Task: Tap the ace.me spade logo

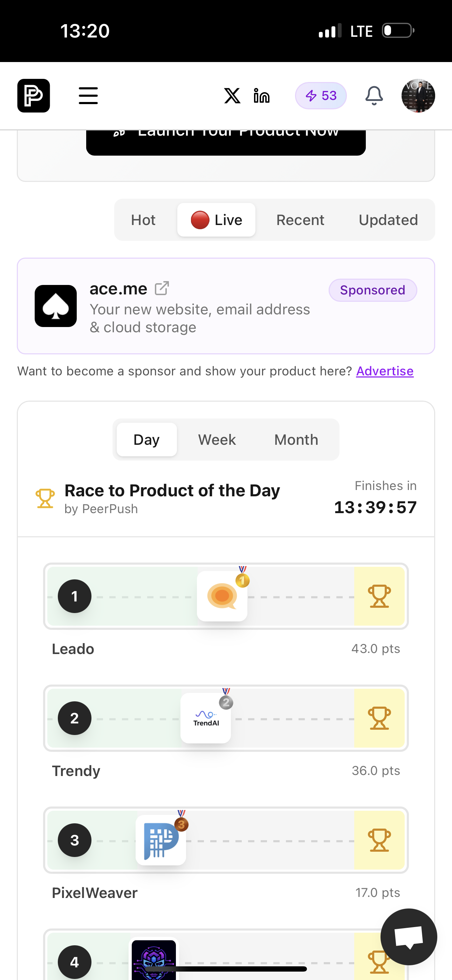Action: [x=56, y=306]
